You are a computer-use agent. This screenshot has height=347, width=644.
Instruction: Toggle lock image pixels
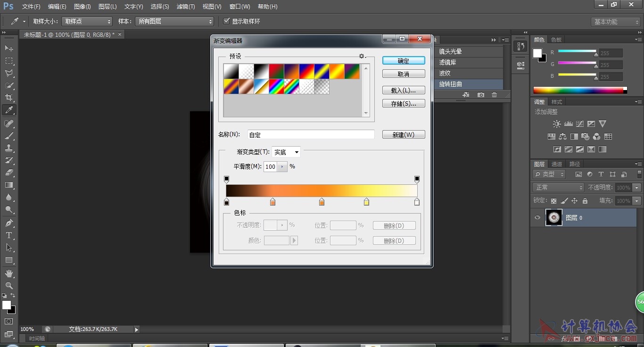pyautogui.click(x=564, y=201)
